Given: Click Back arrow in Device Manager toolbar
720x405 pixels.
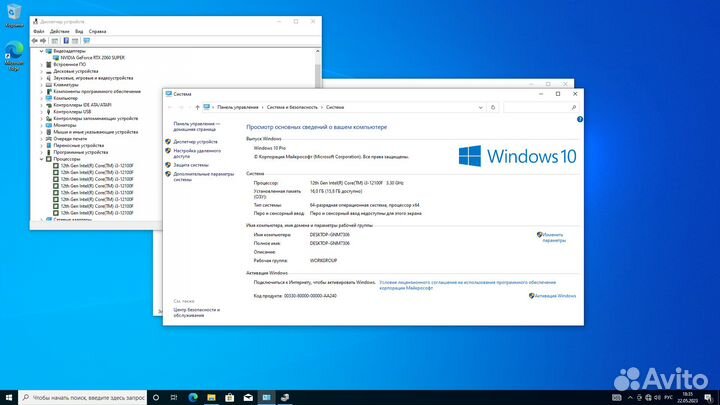Looking at the screenshot, I should coord(34,41).
